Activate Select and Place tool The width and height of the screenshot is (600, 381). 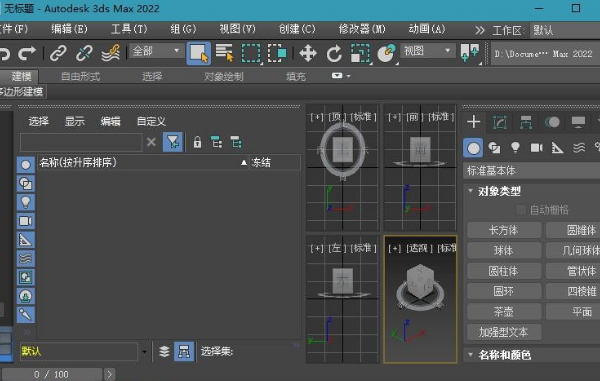click(386, 53)
